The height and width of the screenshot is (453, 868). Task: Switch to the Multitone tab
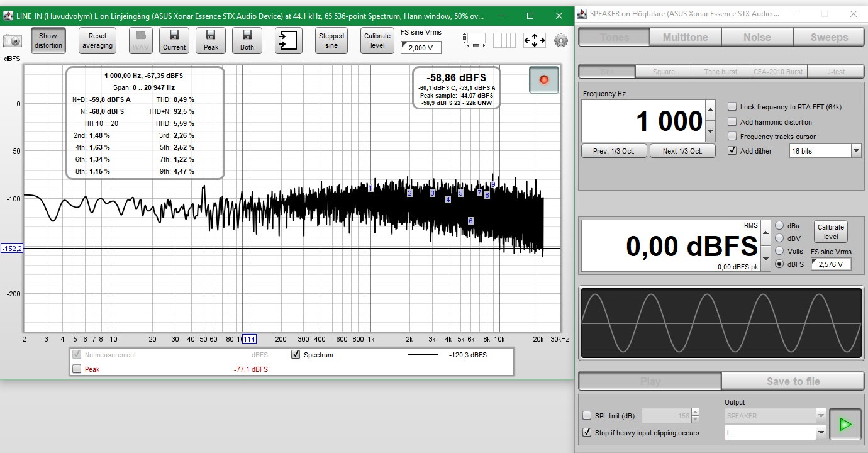[x=685, y=37]
